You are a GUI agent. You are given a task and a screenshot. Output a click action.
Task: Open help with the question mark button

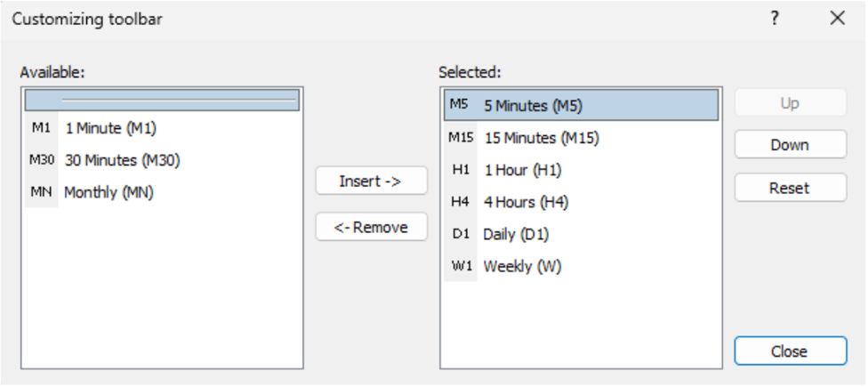tap(775, 19)
